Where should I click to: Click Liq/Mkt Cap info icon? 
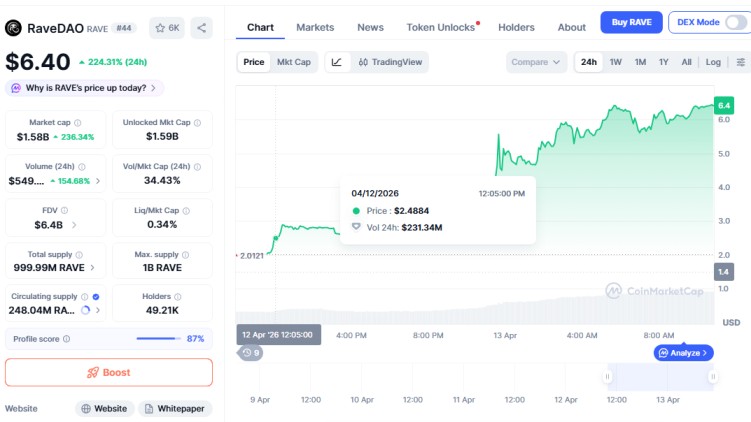click(x=186, y=211)
